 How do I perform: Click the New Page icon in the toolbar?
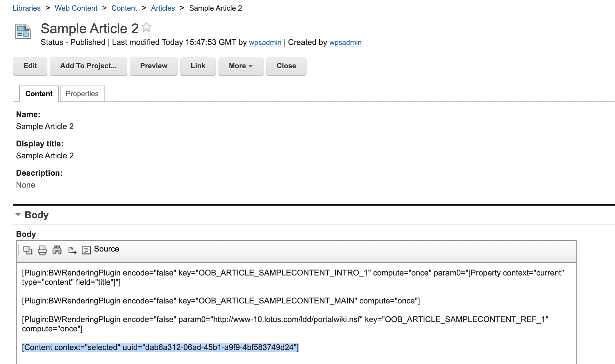point(72,250)
